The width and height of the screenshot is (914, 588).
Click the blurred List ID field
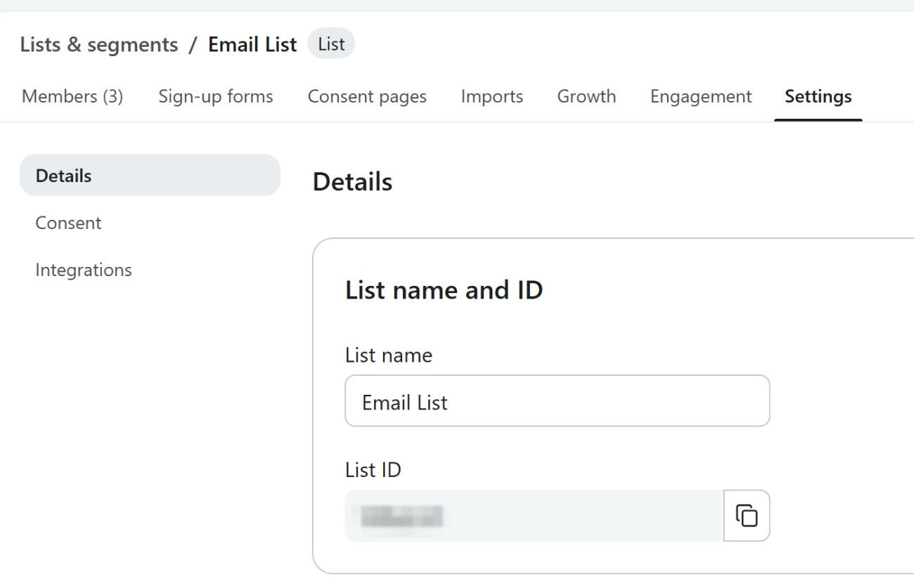[x=534, y=516]
